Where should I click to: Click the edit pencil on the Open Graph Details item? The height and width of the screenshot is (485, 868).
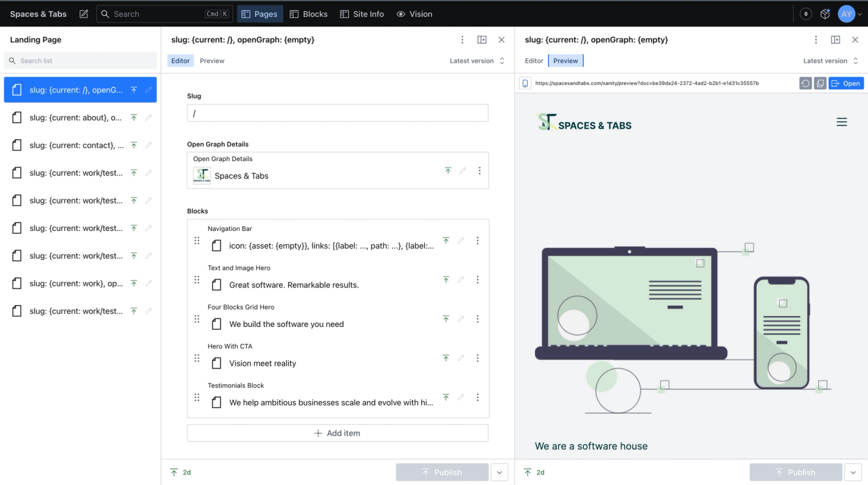[x=462, y=171]
